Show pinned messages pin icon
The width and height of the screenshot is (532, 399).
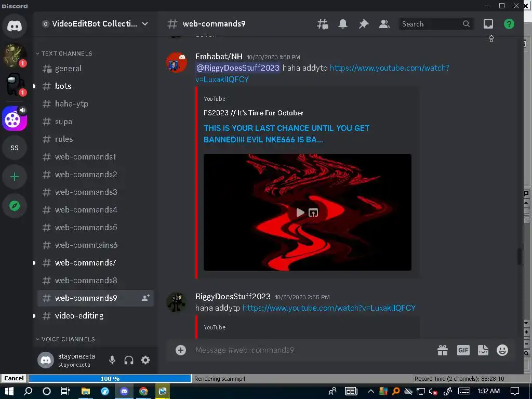[363, 24]
